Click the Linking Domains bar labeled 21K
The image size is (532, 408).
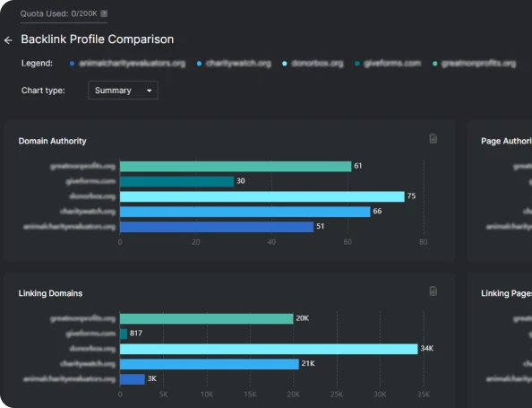point(210,364)
